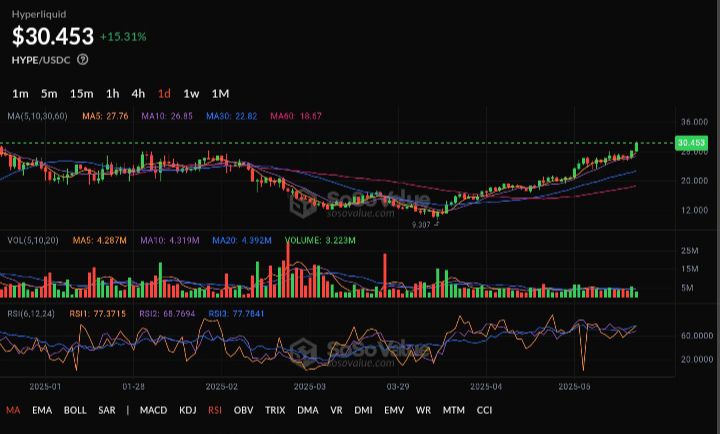Click the RSI(6,12,24) settings label
Viewport: 720px width, 434px height.
point(31,314)
